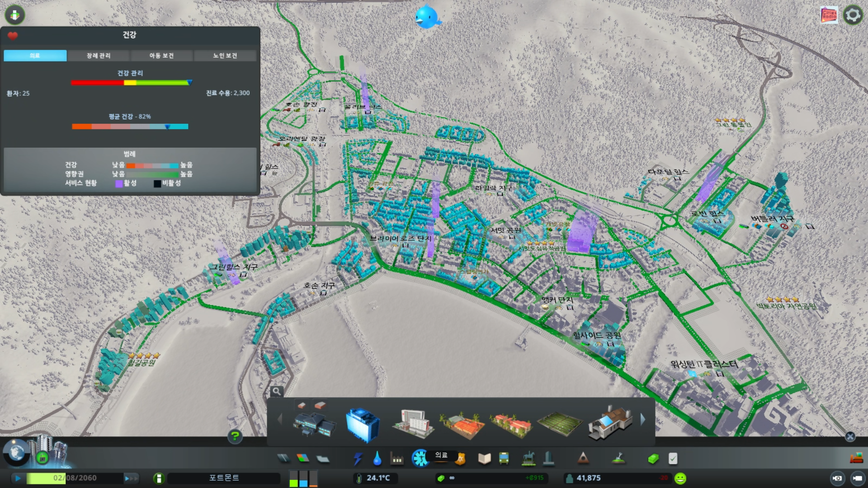Select the garbage and industry factory icon
The height and width of the screenshot is (488, 868).
click(397, 459)
